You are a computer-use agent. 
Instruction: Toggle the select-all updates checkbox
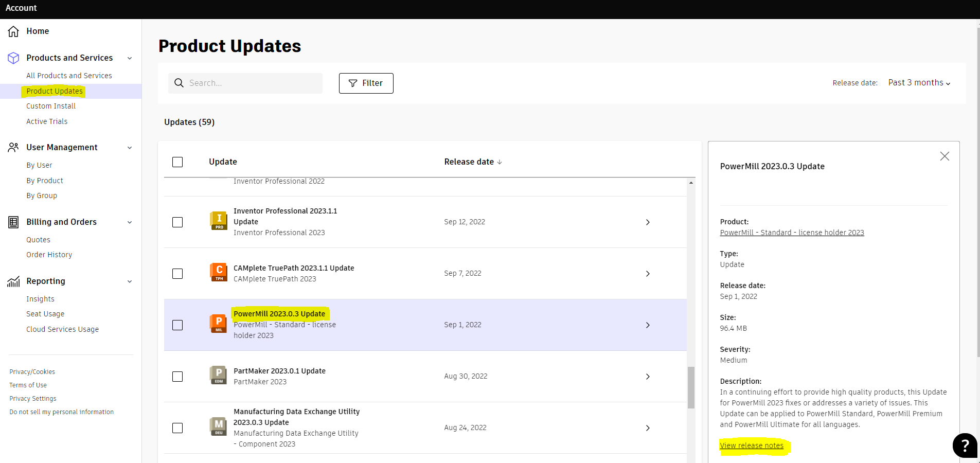point(177,162)
